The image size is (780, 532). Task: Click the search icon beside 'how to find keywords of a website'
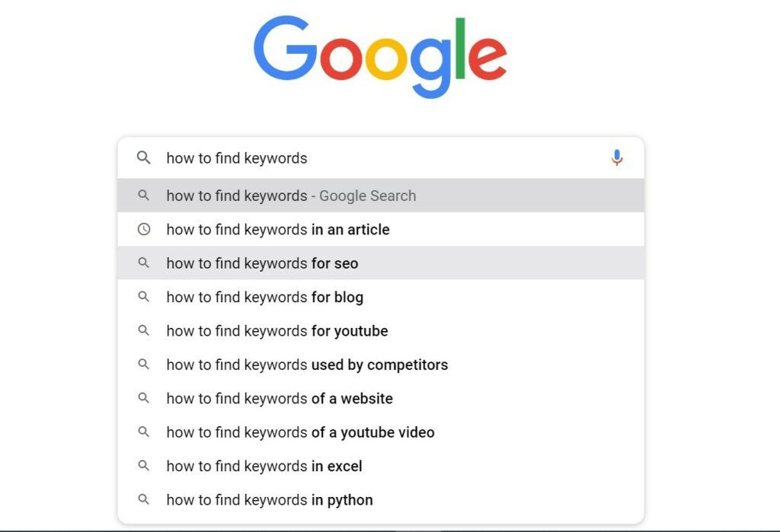click(x=144, y=398)
